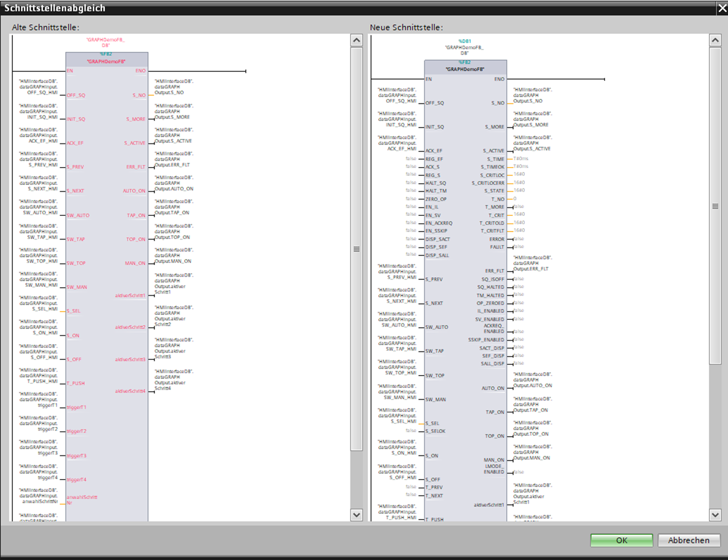728x560 pixels.
Task: Select triggerT1 input pin in old interface
Action: point(77,407)
